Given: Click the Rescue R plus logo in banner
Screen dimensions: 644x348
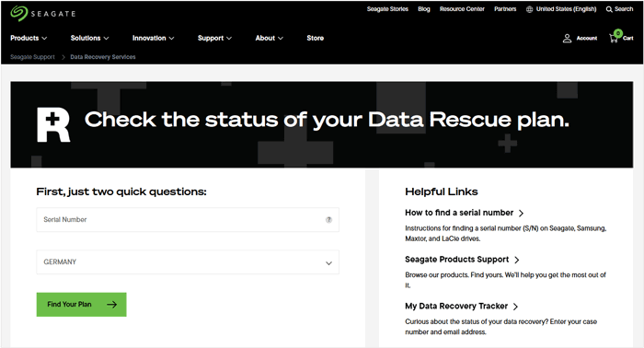Looking at the screenshot, I should pos(53,125).
